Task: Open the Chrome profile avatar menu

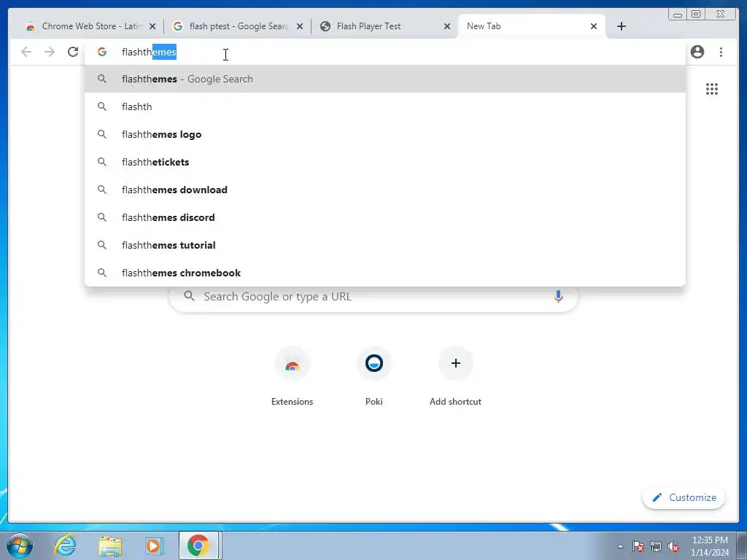Action: point(697,52)
